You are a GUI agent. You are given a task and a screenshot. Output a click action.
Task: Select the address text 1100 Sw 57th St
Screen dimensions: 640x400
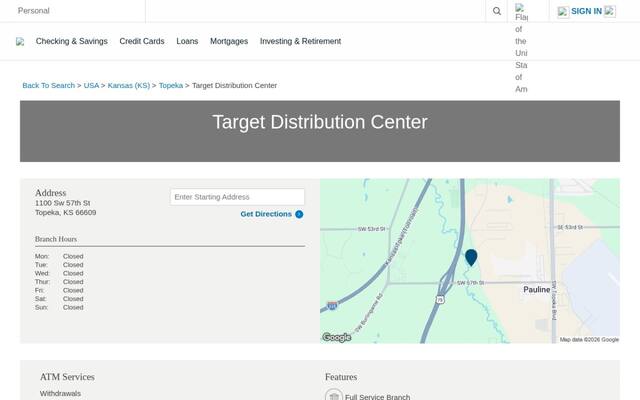coord(62,203)
